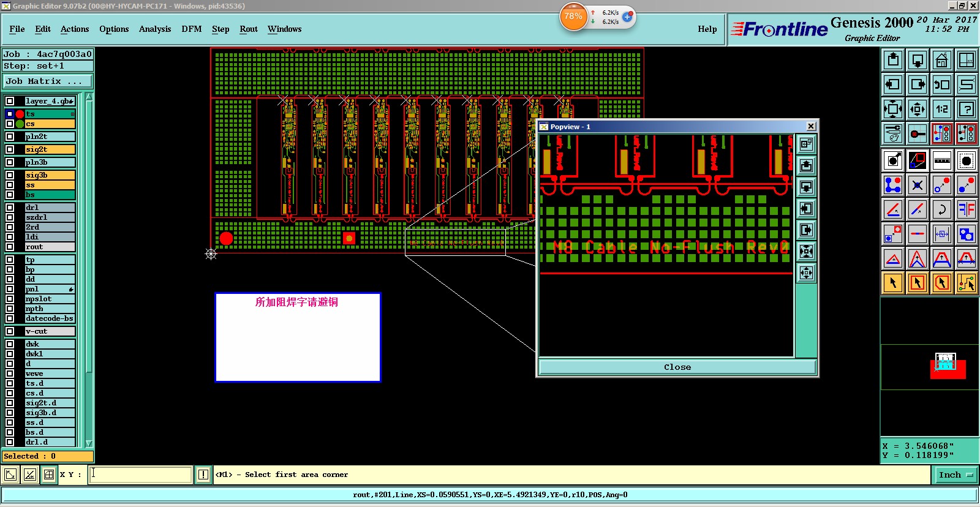This screenshot has height=507, width=980.
Task: Click the dimension tool icon with a boxed 4
Action: point(942,234)
